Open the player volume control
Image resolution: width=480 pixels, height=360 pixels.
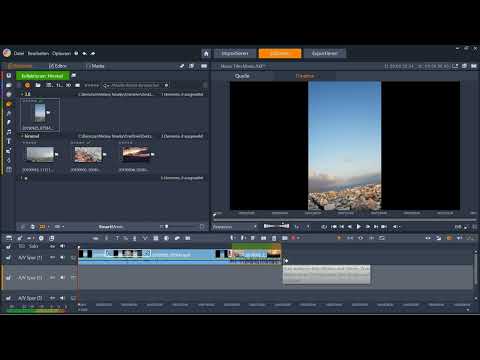pos(395,227)
